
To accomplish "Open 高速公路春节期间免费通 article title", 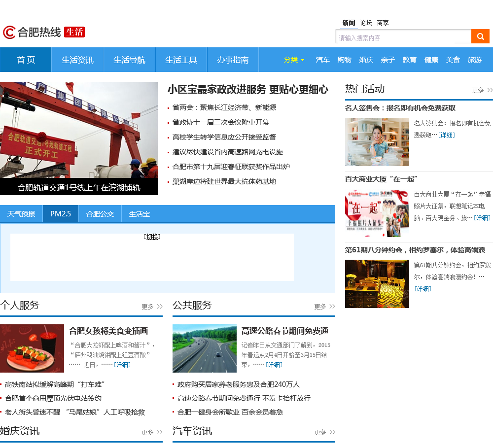I will point(285,331).
